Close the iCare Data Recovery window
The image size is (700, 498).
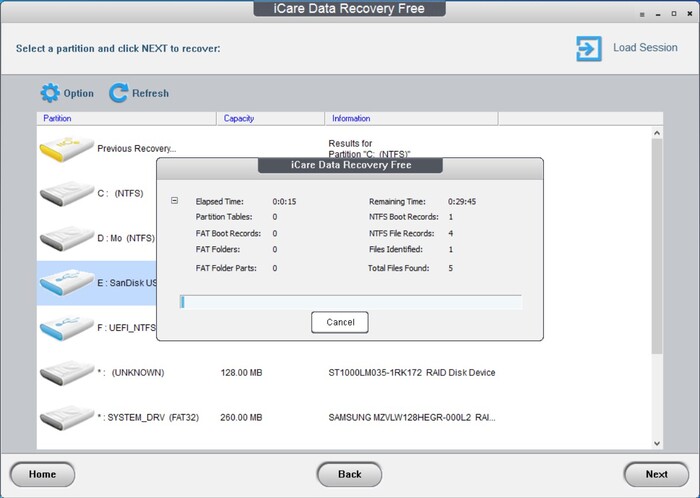pyautogui.click(x=690, y=14)
